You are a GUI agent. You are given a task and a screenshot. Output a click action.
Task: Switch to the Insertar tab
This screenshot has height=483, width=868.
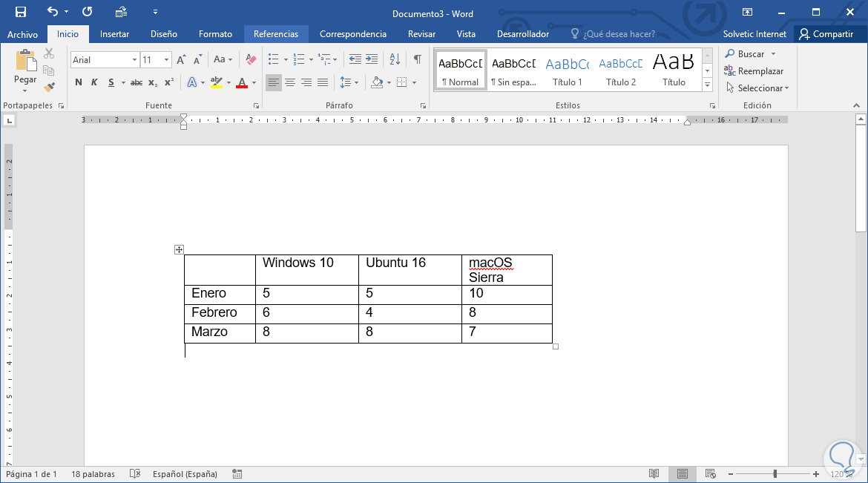pos(114,34)
